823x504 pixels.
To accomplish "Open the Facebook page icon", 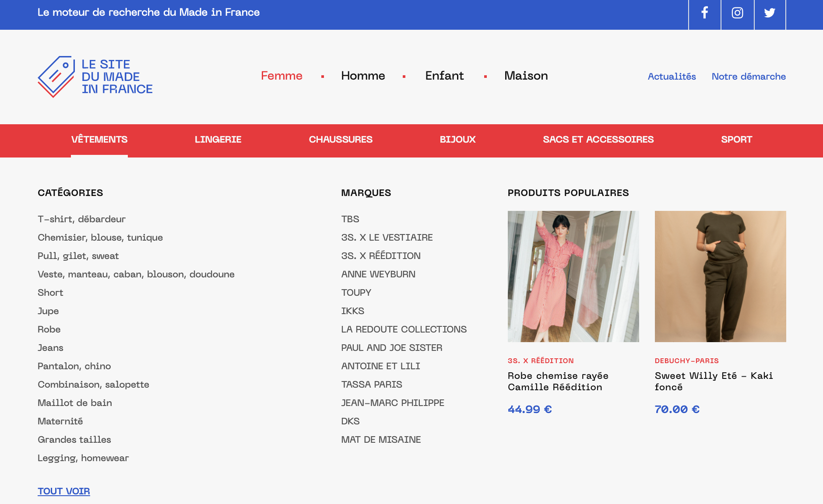I will (704, 13).
